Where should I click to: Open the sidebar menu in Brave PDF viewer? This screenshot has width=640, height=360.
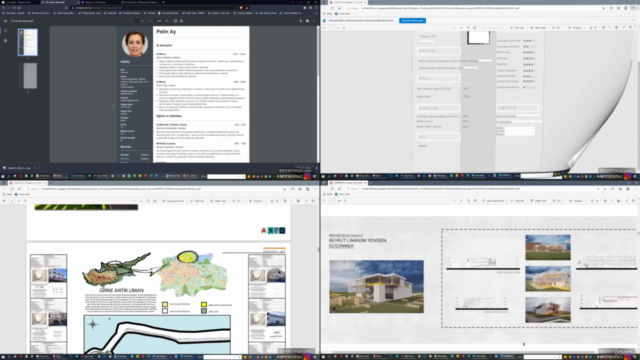pyautogui.click(x=5, y=21)
